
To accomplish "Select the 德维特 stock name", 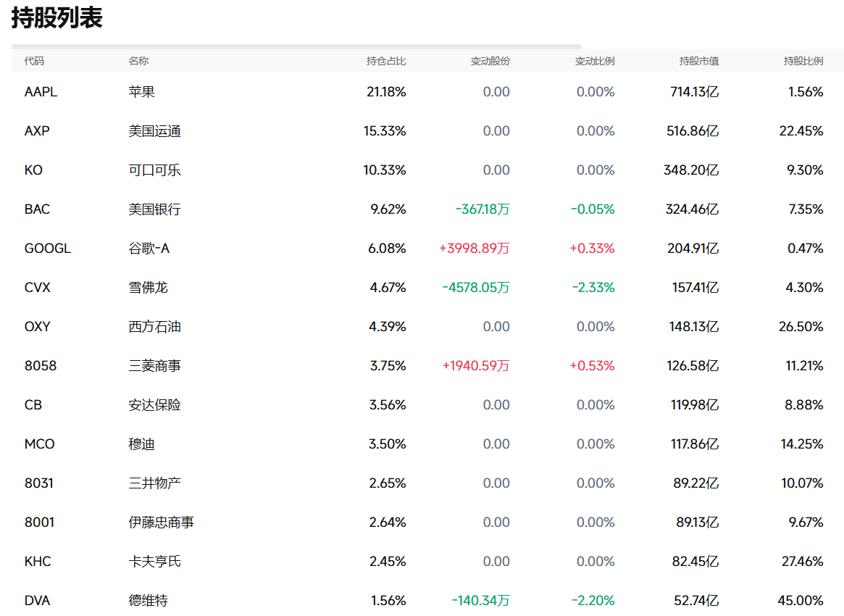I will (148, 601).
